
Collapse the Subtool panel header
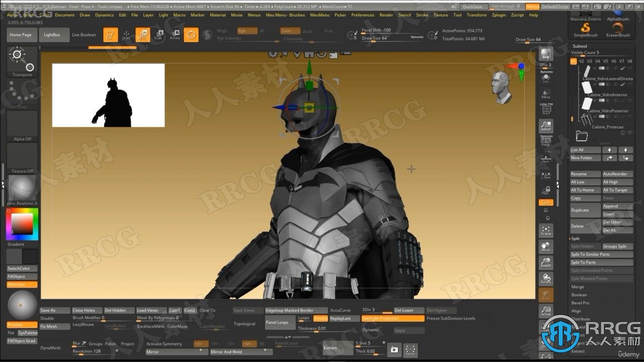click(580, 46)
